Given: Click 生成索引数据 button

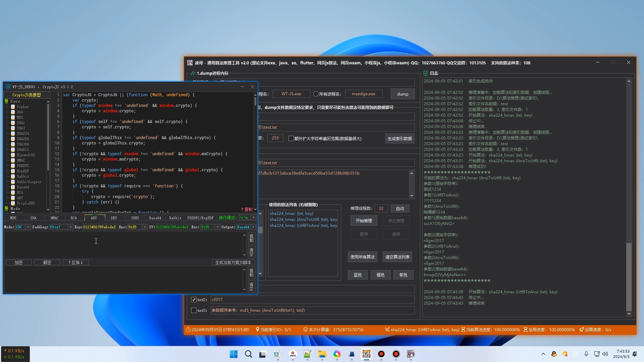Looking at the screenshot, I should (x=400, y=138).
